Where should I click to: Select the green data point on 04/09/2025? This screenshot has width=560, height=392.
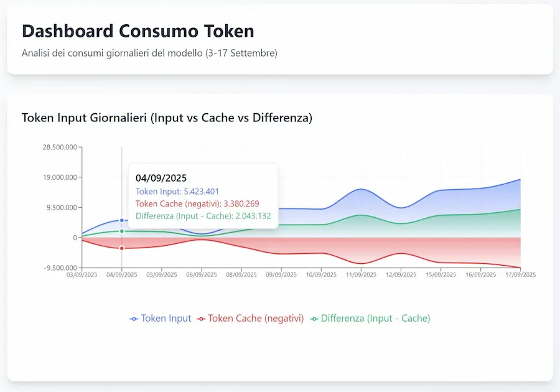click(122, 231)
